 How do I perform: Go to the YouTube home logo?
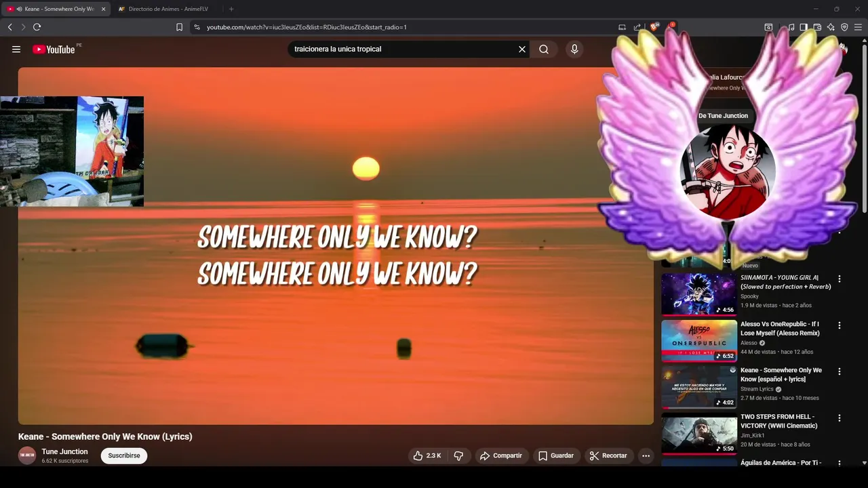pos(54,49)
